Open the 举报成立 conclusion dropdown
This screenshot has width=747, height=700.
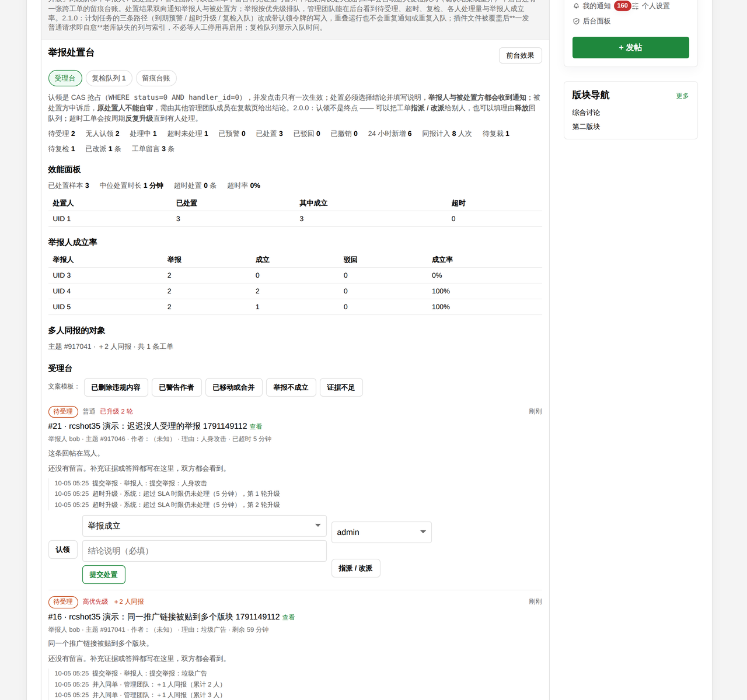click(204, 526)
